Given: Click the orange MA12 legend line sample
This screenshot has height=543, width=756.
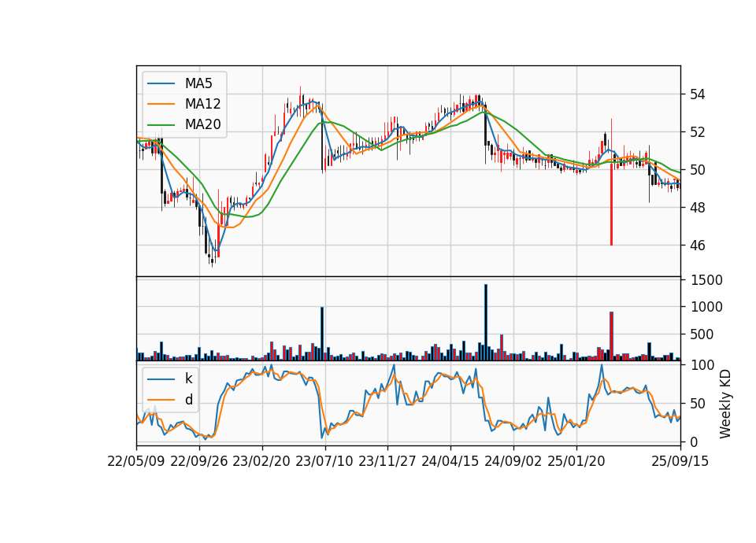Looking at the screenshot, I should (x=161, y=104).
